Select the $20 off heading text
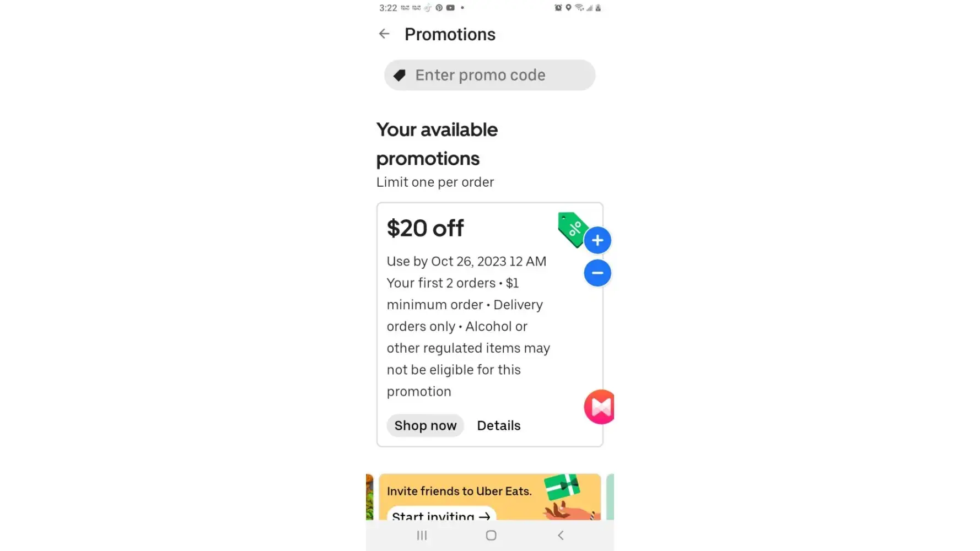 click(x=426, y=228)
